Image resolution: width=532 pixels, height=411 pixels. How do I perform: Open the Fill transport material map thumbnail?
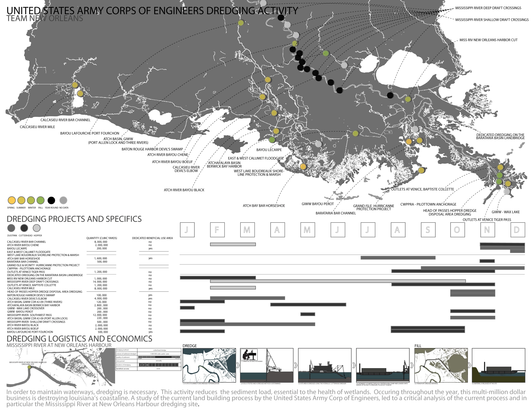(x=441, y=365)
